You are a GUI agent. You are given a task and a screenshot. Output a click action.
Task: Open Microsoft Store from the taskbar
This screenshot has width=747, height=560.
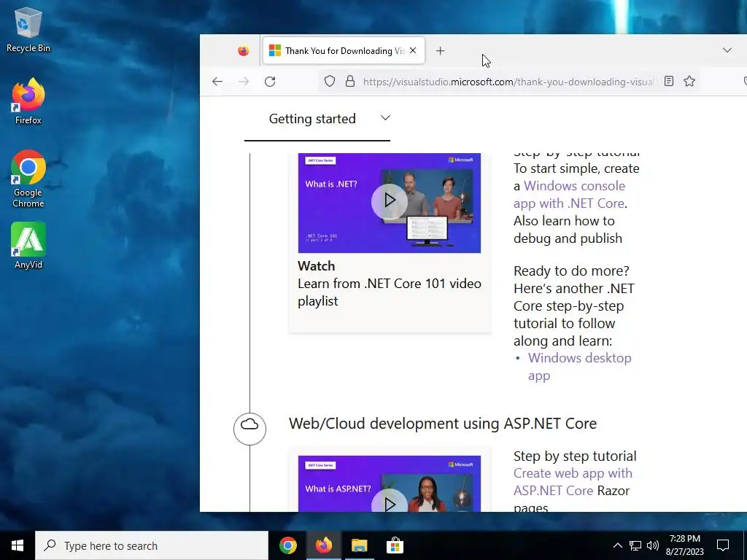(x=395, y=545)
